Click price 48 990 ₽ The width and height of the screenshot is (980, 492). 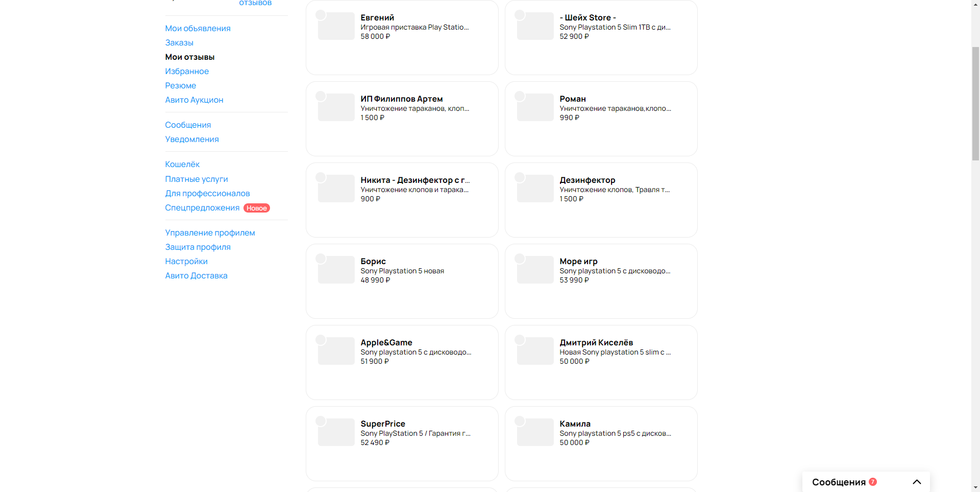(x=375, y=280)
